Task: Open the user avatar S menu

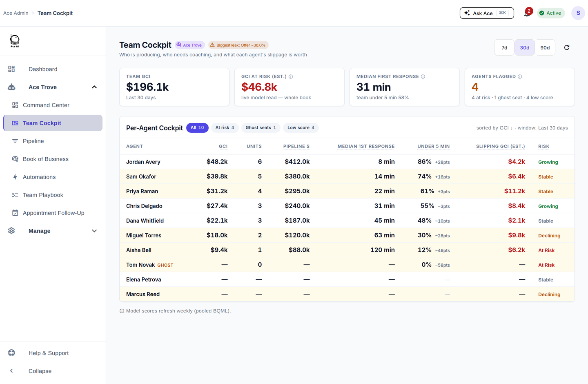Action: 578,13
